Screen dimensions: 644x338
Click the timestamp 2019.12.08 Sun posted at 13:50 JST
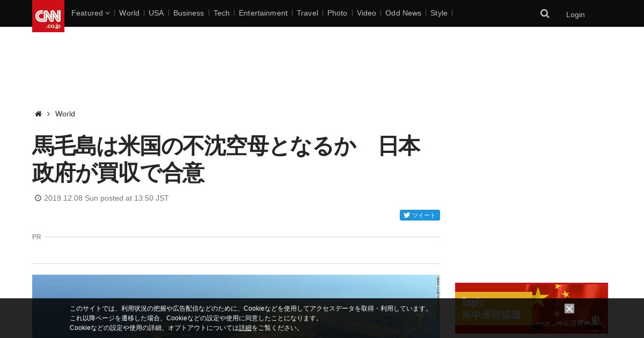(106, 198)
